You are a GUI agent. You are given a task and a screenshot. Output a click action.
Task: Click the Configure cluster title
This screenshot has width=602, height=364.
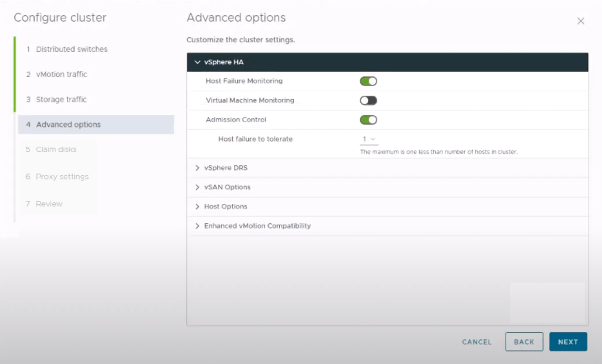[60, 18]
